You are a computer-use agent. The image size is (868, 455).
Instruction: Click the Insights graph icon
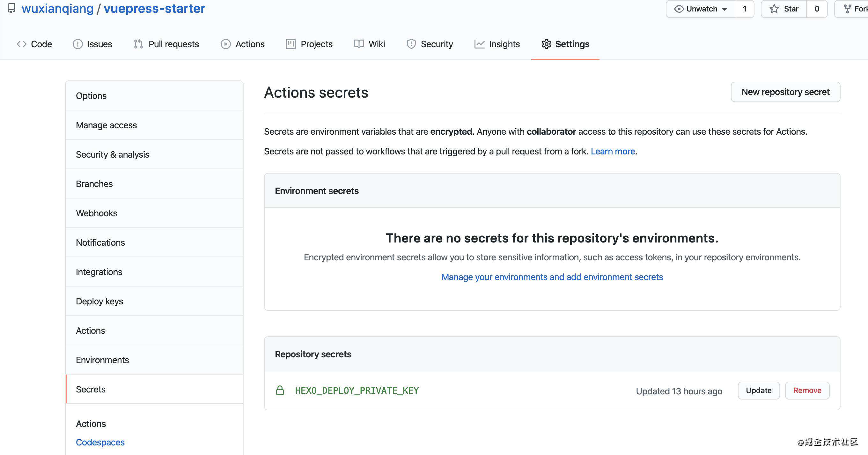click(479, 44)
